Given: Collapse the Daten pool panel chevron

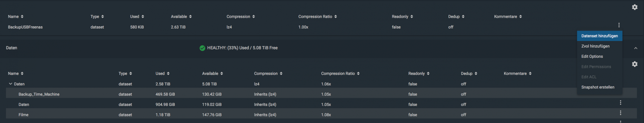Looking at the screenshot, I should pos(636,48).
